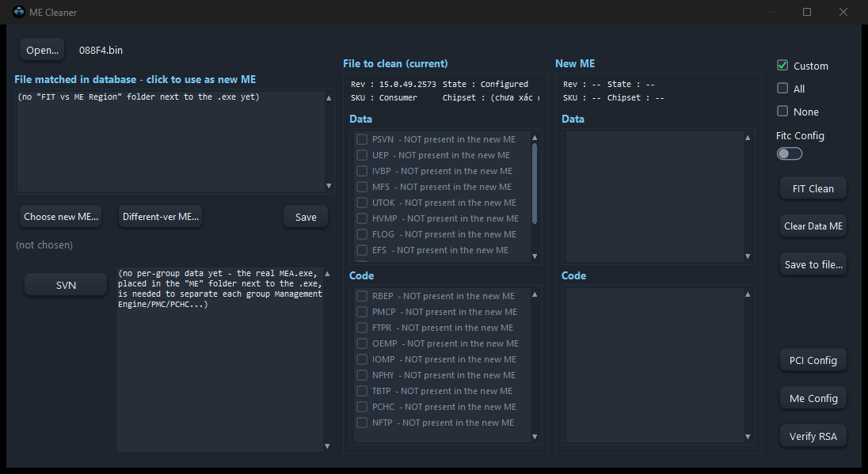Click Different-ver ME... button
The height and width of the screenshot is (474, 868).
pyautogui.click(x=161, y=217)
